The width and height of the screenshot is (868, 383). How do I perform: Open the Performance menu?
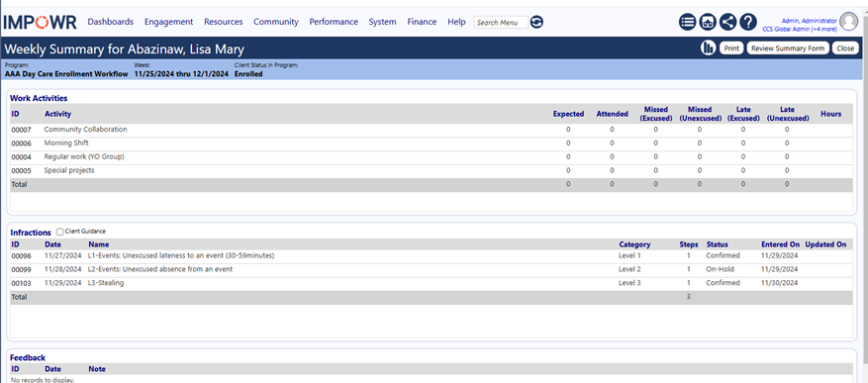coord(334,22)
